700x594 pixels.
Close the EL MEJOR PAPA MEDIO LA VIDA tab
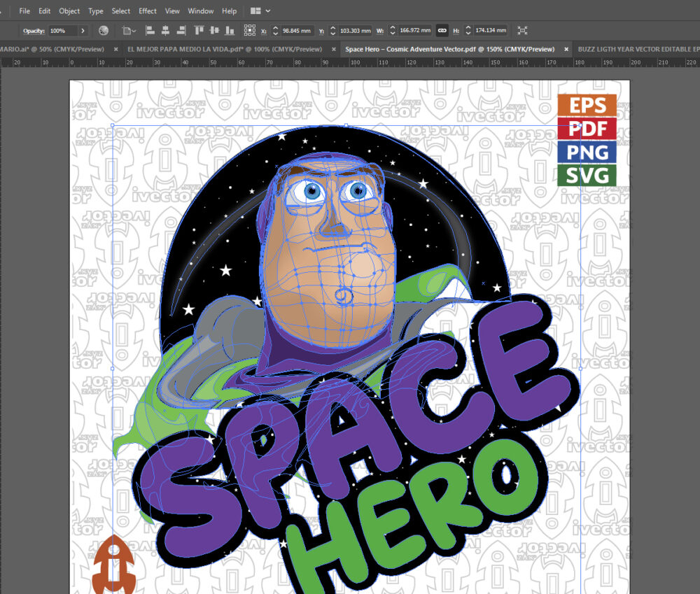(333, 49)
